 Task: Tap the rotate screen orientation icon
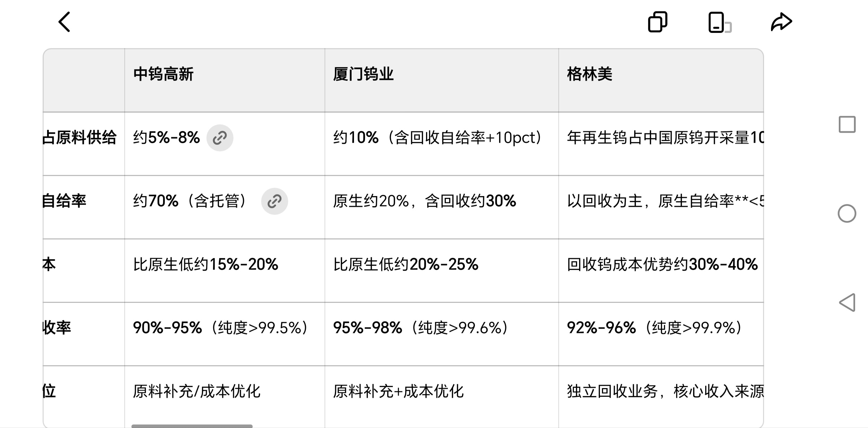click(x=719, y=23)
